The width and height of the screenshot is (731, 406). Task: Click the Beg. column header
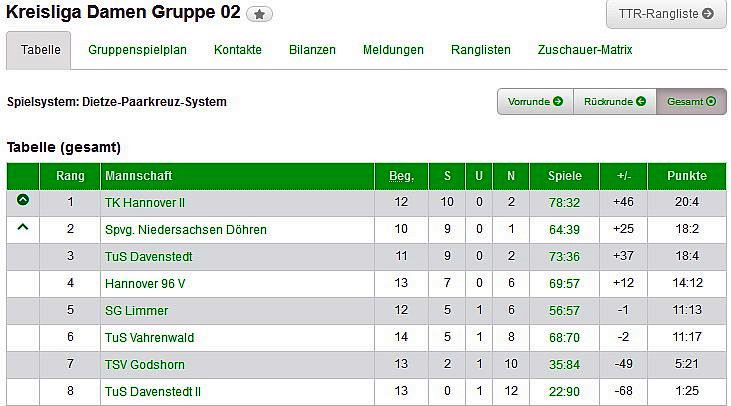tap(401, 176)
